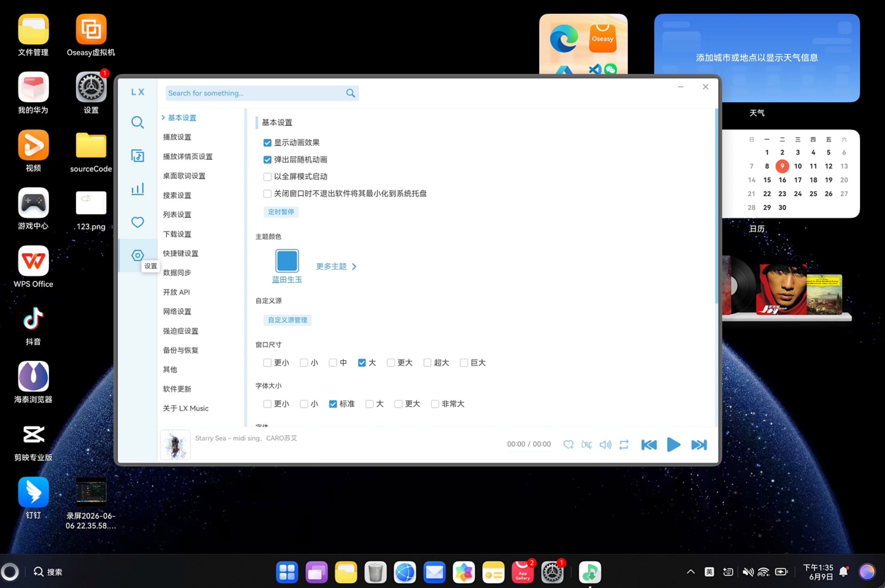The image size is (885, 588).
Task: Click the Search for something input field
Action: coord(256,93)
